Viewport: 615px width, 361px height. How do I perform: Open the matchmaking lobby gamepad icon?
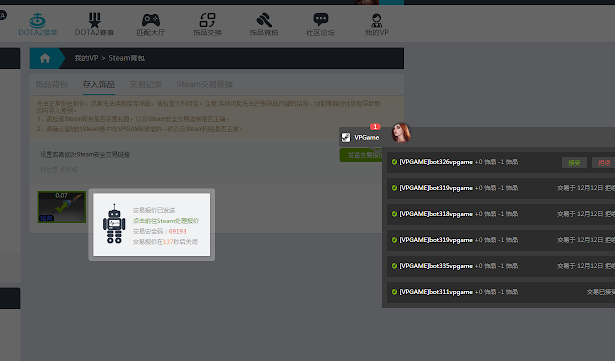(x=151, y=20)
